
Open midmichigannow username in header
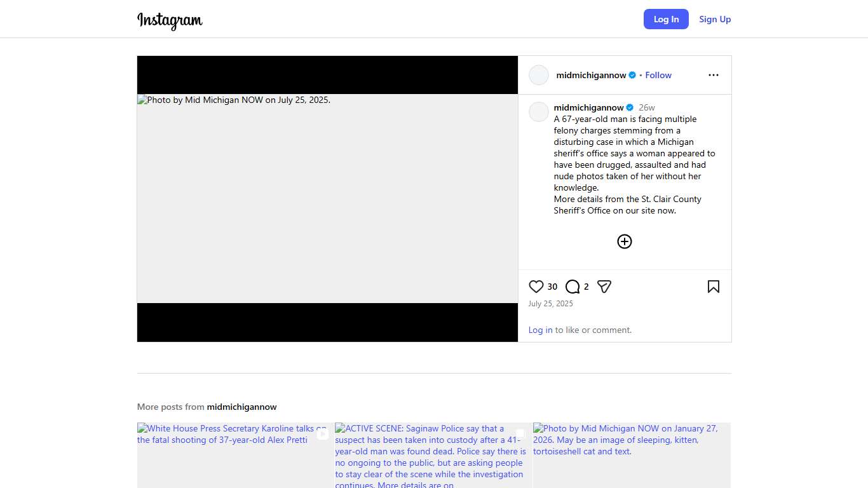591,75
